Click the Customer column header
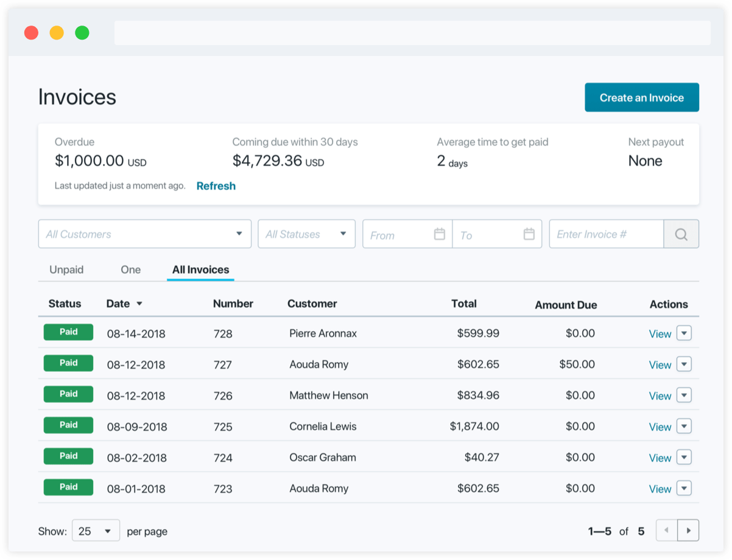Viewport: 732px width, 560px height. tap(312, 304)
